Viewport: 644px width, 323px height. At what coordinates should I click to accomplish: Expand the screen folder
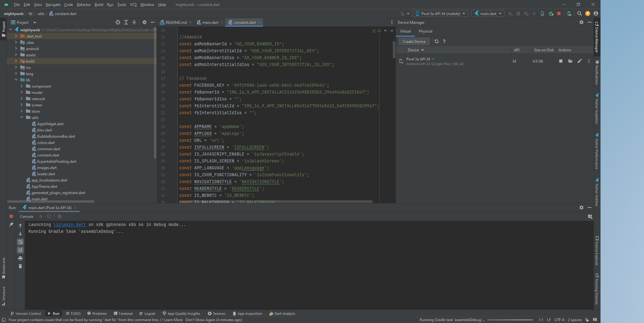(x=22, y=105)
